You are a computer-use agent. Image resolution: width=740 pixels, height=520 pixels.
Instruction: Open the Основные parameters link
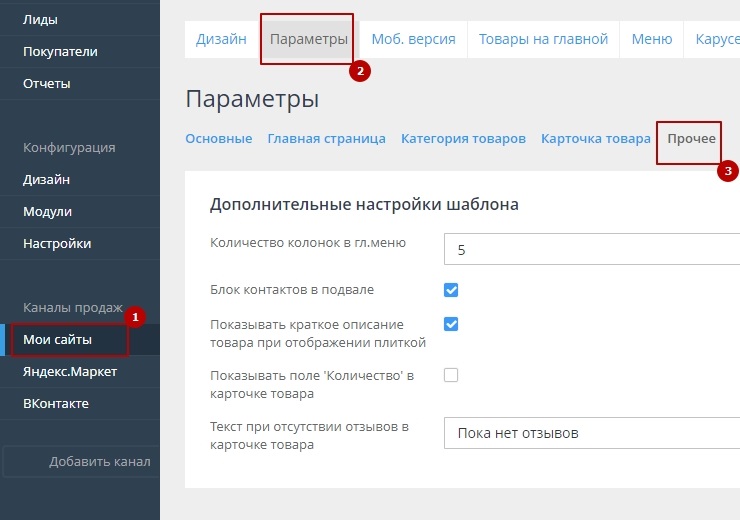coord(218,139)
